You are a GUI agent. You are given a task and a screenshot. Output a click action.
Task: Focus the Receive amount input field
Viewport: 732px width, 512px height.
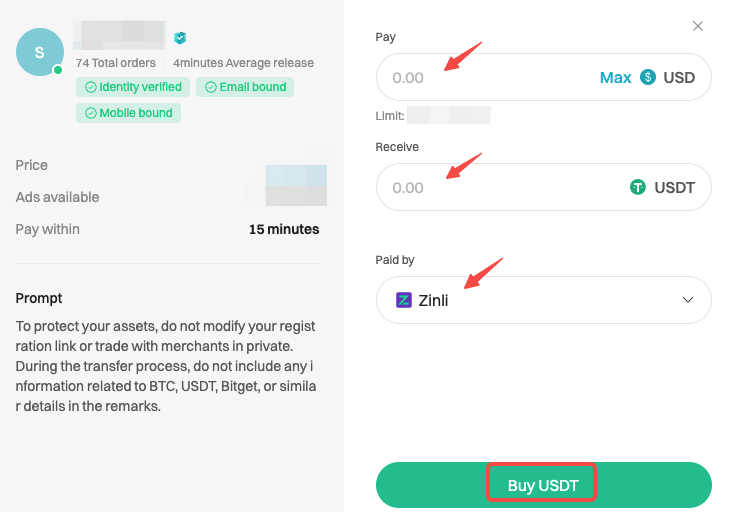tap(500, 187)
